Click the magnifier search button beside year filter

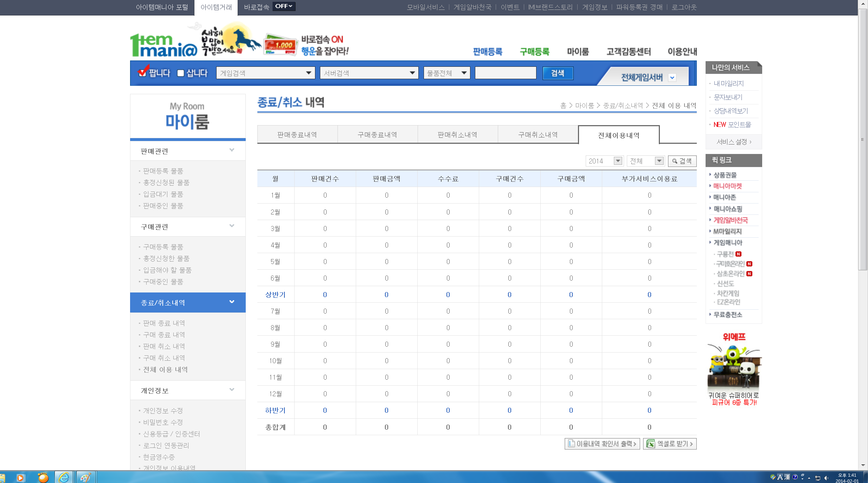(x=682, y=161)
